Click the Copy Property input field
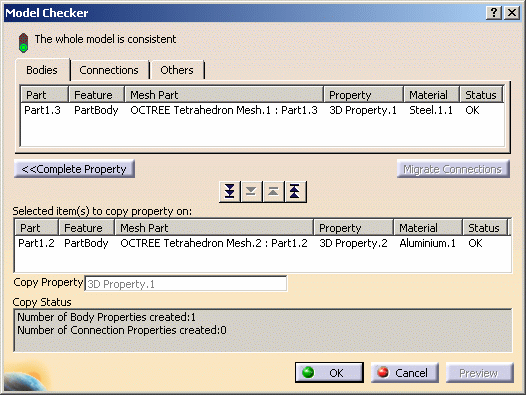 186,284
